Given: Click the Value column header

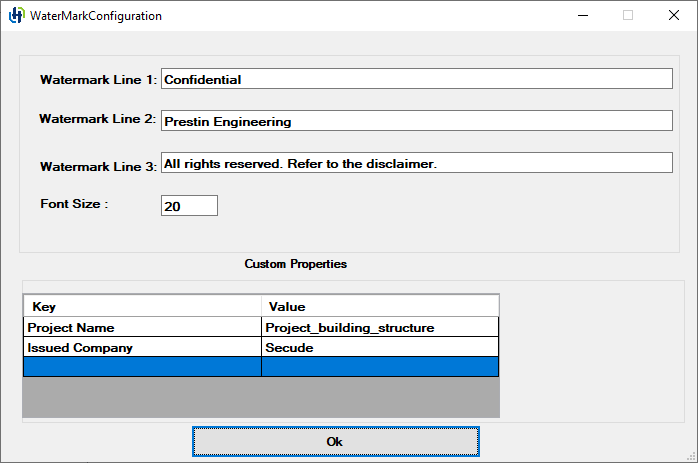Looking at the screenshot, I should (x=379, y=306).
